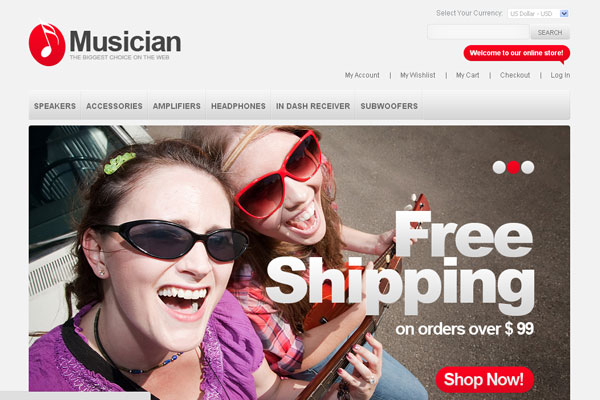The width and height of the screenshot is (600, 400).
Task: Select the first slider dot indicator
Action: click(499, 167)
